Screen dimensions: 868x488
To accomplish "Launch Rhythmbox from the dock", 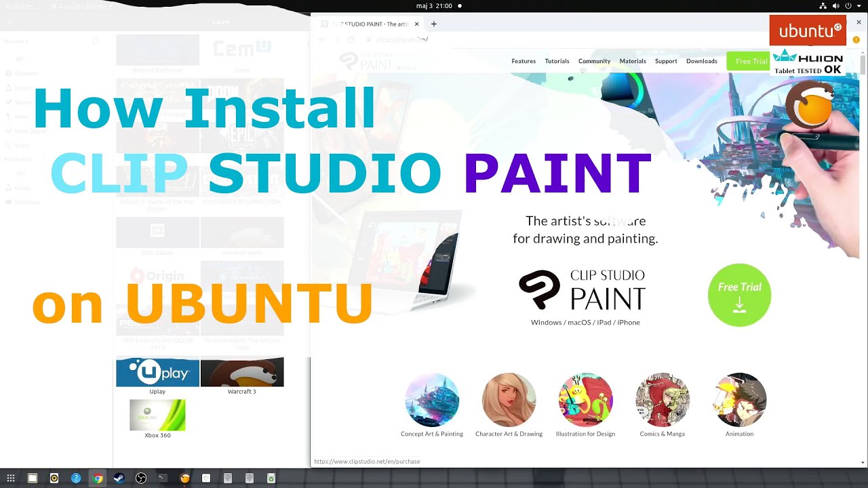I will [x=54, y=479].
